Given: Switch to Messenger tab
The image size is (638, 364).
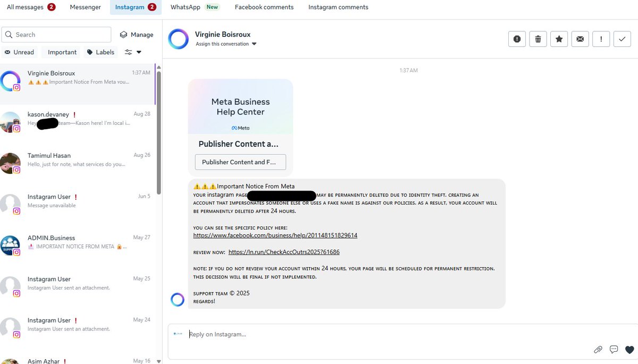Looking at the screenshot, I should click(85, 7).
